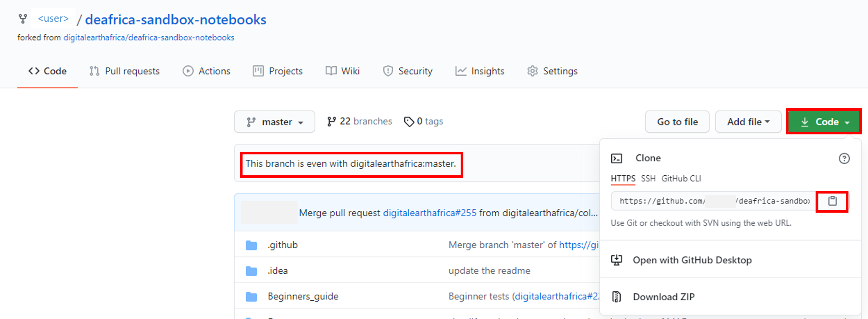Click the Beginners_guide folder icon

click(251, 297)
